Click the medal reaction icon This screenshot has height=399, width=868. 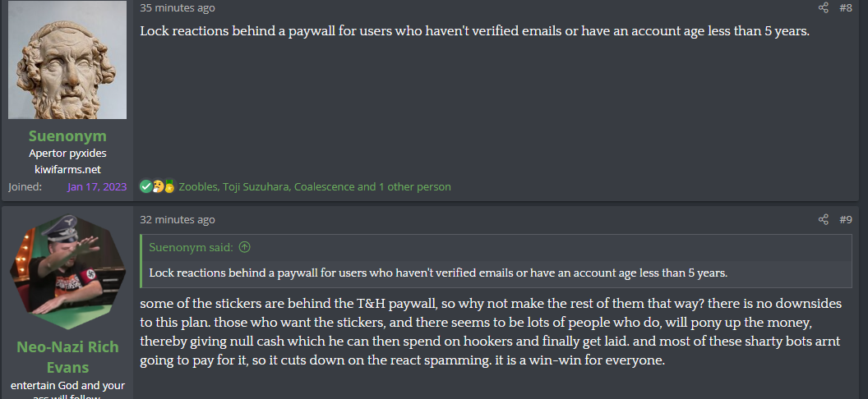pyautogui.click(x=169, y=186)
